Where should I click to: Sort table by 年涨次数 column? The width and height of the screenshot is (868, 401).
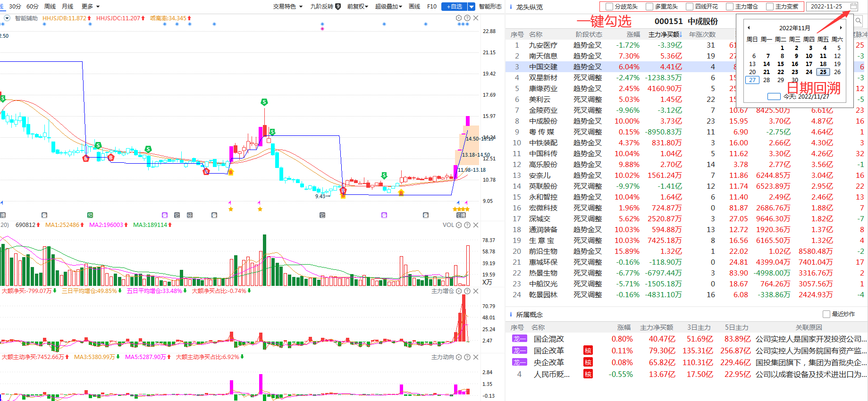point(702,34)
